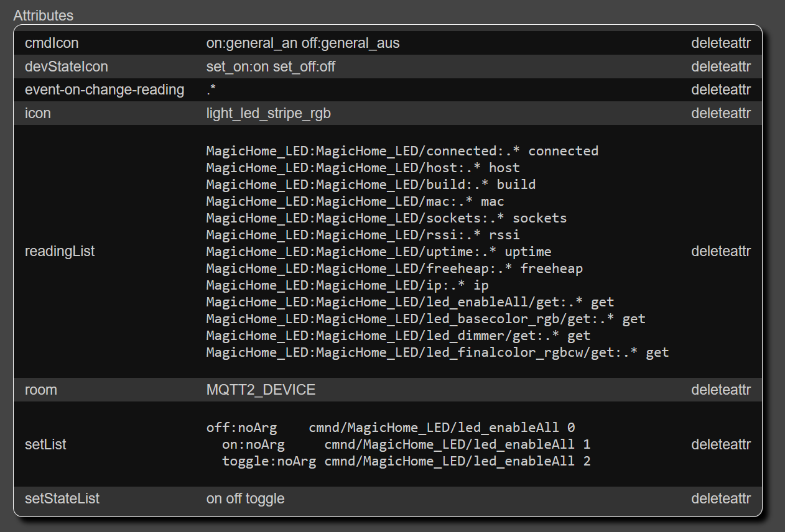This screenshot has height=532, width=785.
Task: Click the led_basecolor_rgb/get reading line
Action: click(x=426, y=319)
